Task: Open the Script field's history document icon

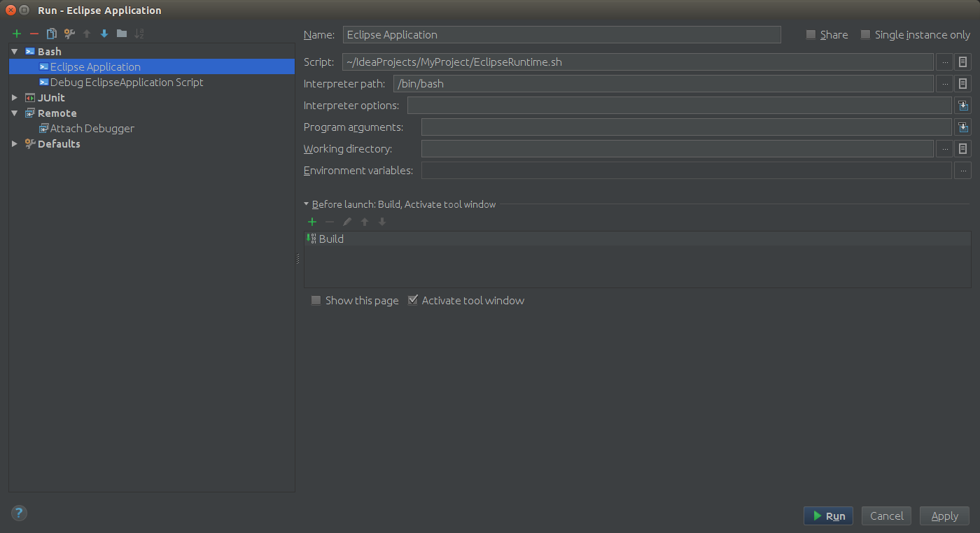Action: pos(963,62)
